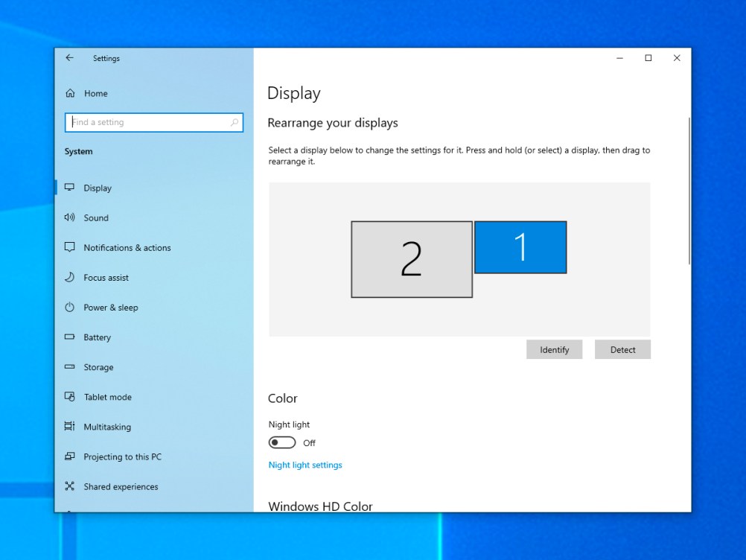Screen dimensions: 746x560
Task: Click the back arrow in Settings
Action: click(68, 57)
